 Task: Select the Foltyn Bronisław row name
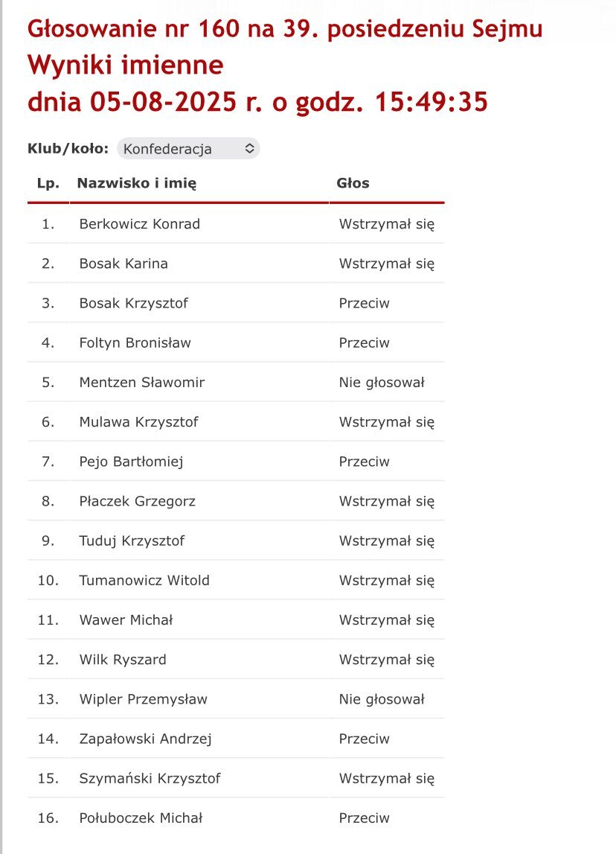pyautogui.click(x=135, y=343)
